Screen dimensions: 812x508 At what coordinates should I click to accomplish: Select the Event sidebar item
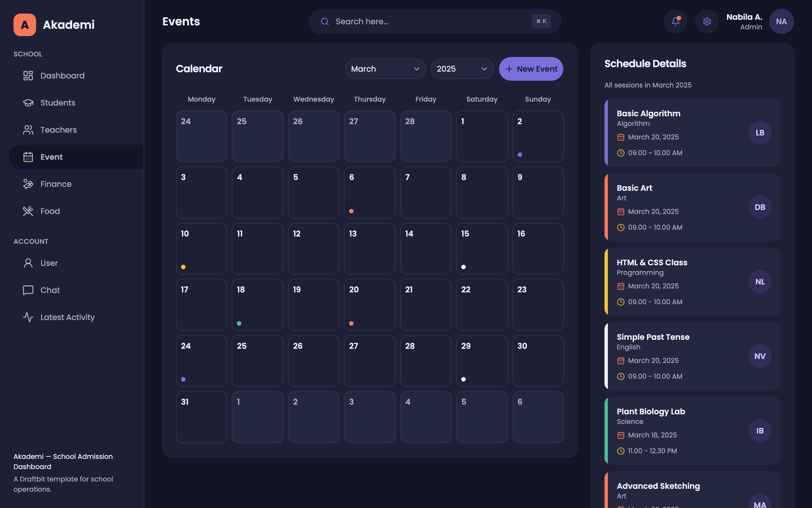tap(76, 157)
